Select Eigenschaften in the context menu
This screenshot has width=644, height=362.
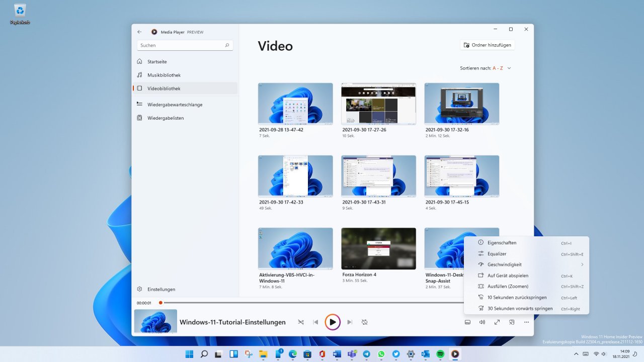[526, 243]
